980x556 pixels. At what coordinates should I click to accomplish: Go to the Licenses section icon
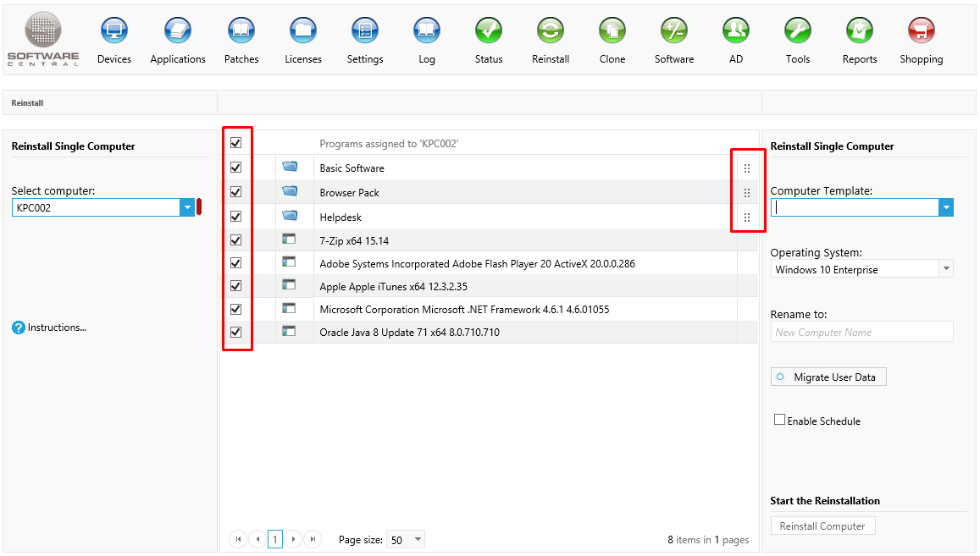(303, 31)
